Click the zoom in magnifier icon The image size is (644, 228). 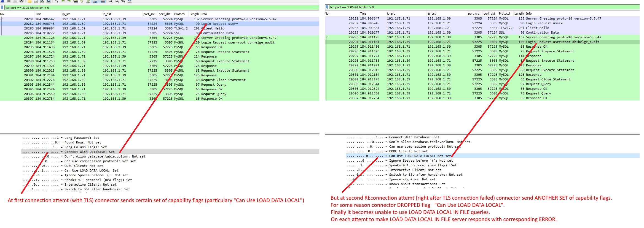pyautogui.click(x=110, y=1)
